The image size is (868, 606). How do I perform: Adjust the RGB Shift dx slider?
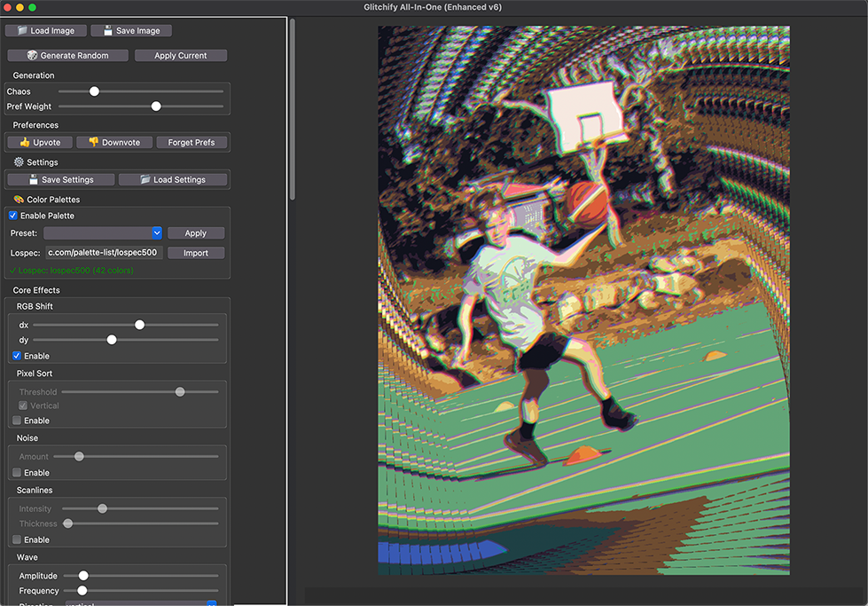139,325
